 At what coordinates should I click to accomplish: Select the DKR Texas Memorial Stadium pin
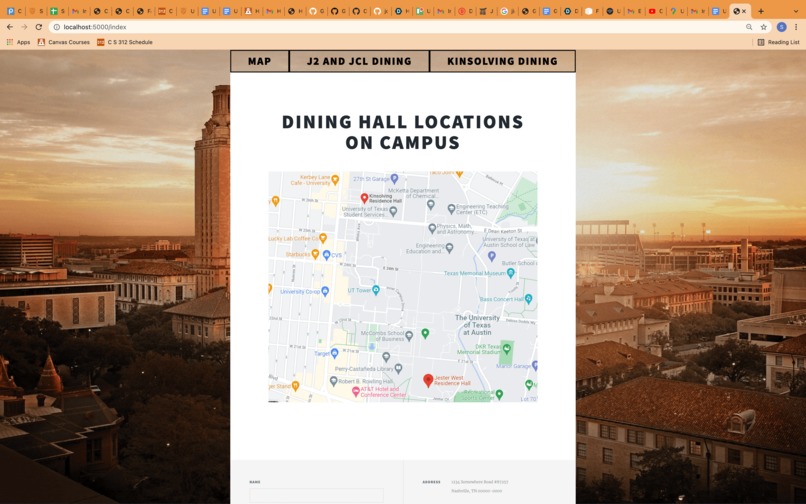click(x=506, y=349)
